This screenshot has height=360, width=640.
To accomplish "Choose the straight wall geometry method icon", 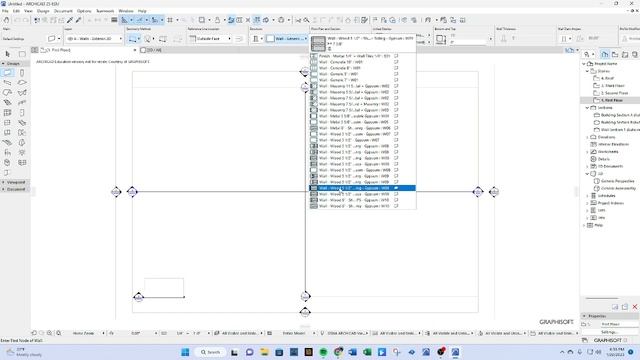I will [x=132, y=39].
